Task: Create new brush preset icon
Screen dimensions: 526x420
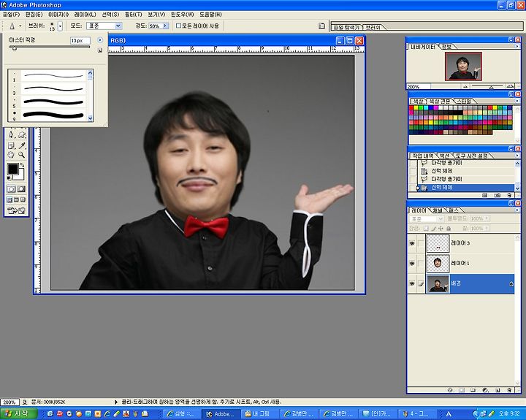Action: pyautogui.click(x=100, y=50)
